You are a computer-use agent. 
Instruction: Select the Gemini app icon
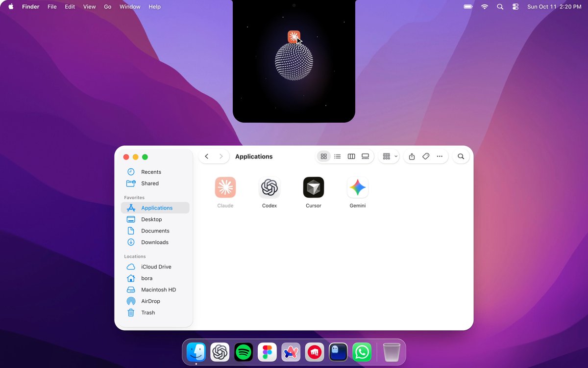(x=358, y=187)
